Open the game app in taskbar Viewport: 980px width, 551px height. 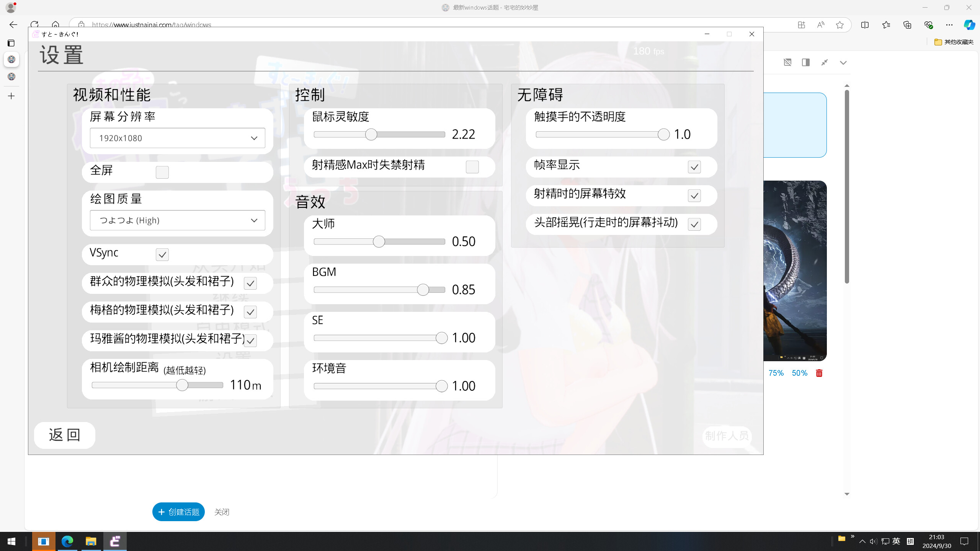tap(115, 541)
